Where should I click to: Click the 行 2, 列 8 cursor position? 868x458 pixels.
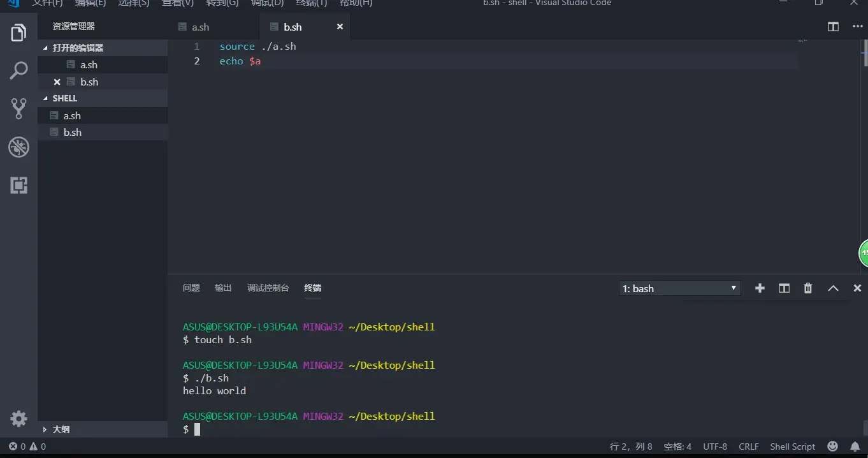point(631,447)
